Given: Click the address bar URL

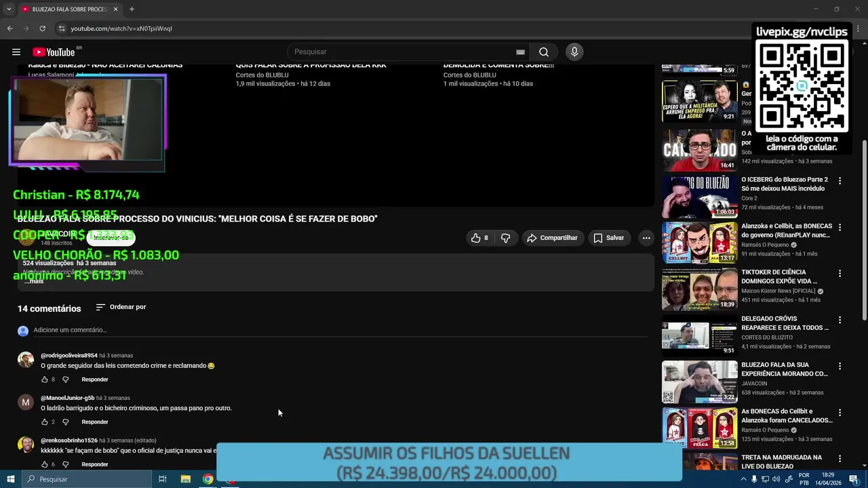Looking at the screenshot, I should click(121, 28).
